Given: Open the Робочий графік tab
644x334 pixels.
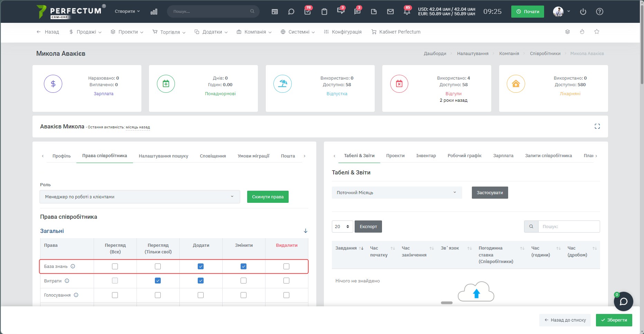Looking at the screenshot, I should click(x=465, y=155).
